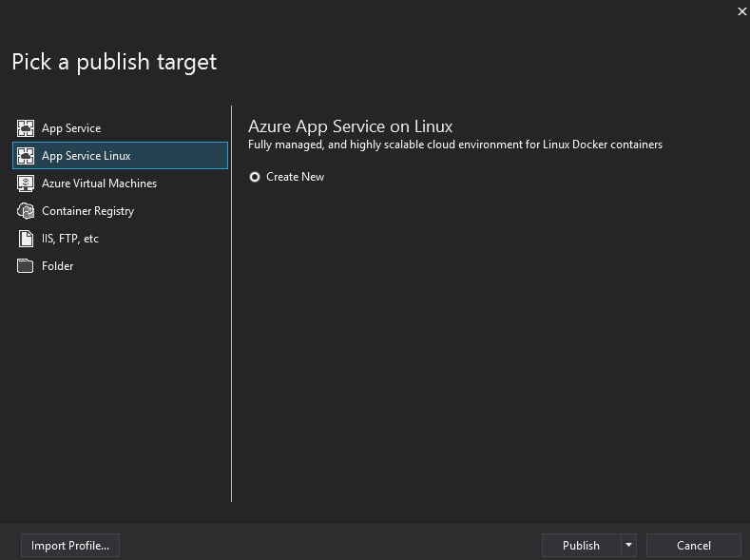This screenshot has height=560, width=750.
Task: Click the Container Registry icon
Action: pos(26,211)
